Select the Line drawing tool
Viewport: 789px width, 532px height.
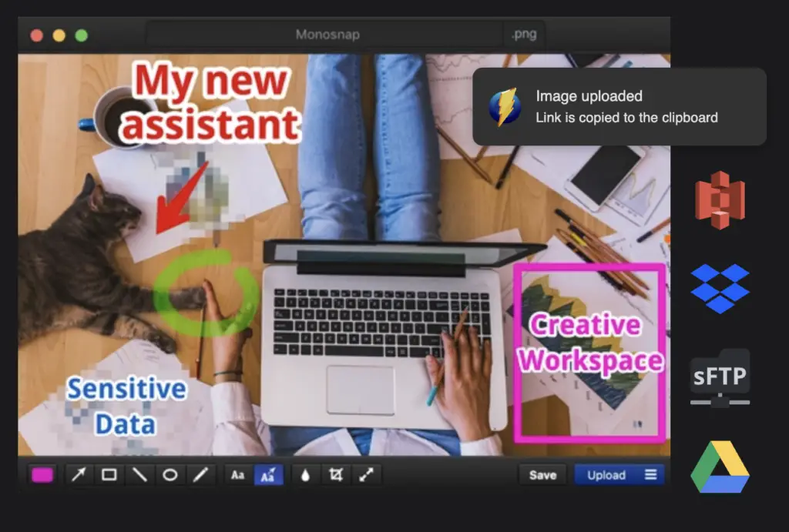tap(139, 475)
